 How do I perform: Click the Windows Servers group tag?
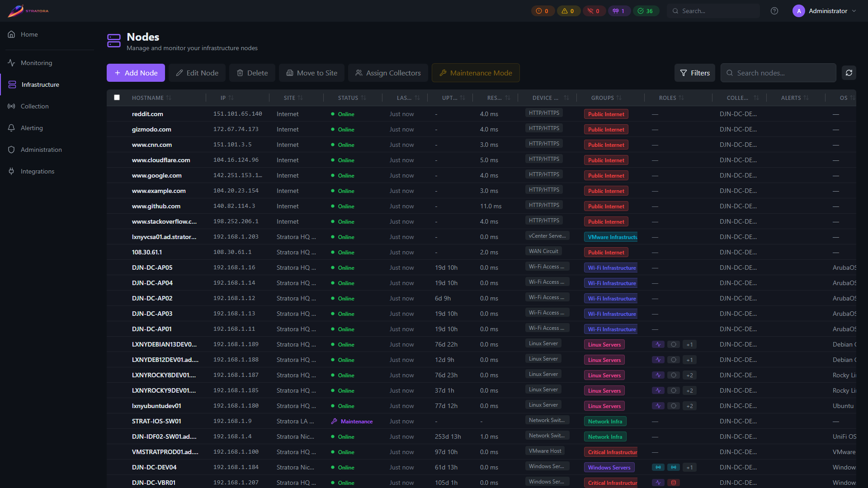(x=609, y=467)
